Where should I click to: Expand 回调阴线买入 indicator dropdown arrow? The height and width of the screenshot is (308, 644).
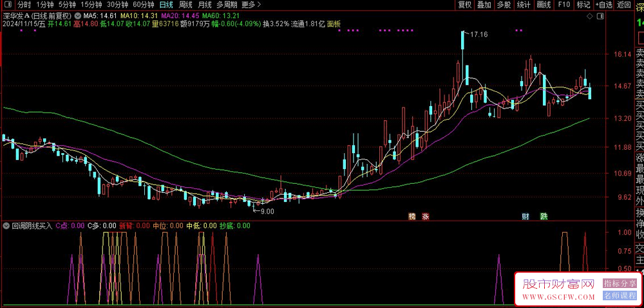click(x=6, y=226)
